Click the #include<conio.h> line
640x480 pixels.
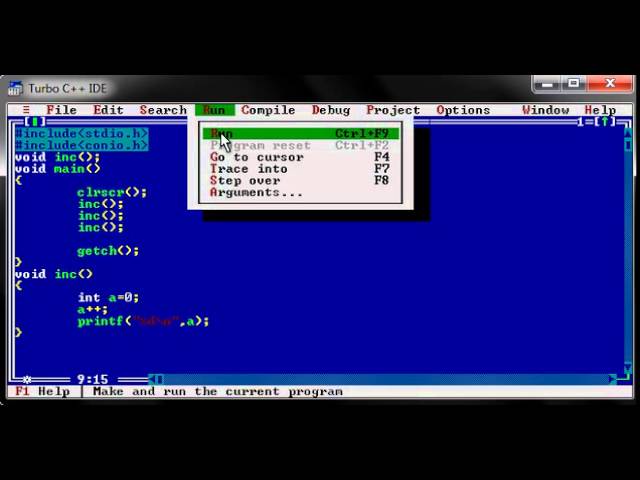point(82,145)
